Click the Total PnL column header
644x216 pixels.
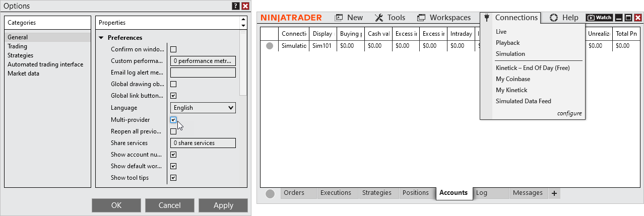click(x=626, y=34)
